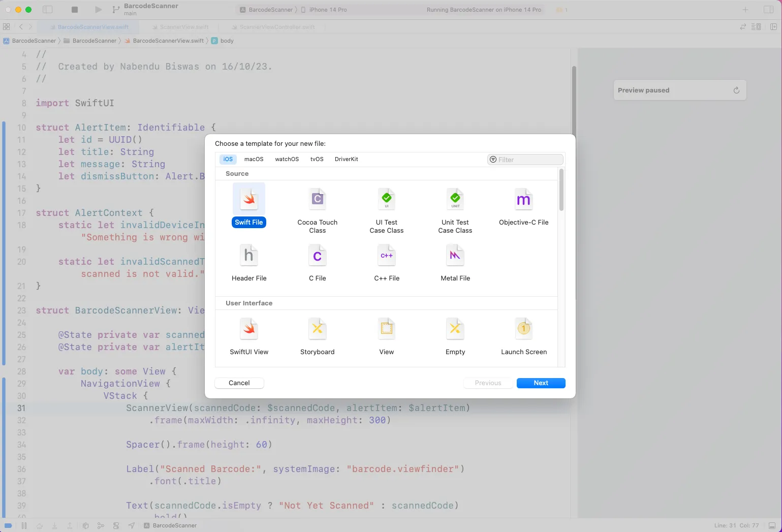Open BarcodeScanner project breadcrumb menu

30,41
